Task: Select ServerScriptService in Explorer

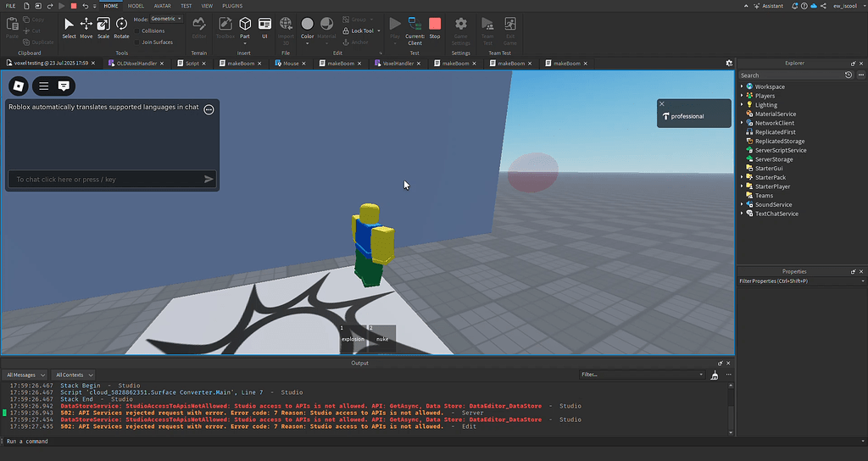Action: click(x=781, y=150)
